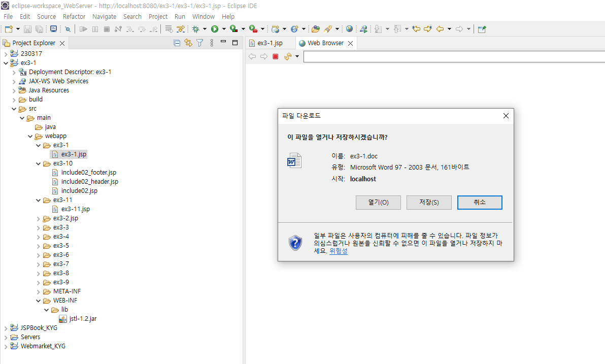
Task: Open the Project Explorer view menu dots
Action: 212,43
